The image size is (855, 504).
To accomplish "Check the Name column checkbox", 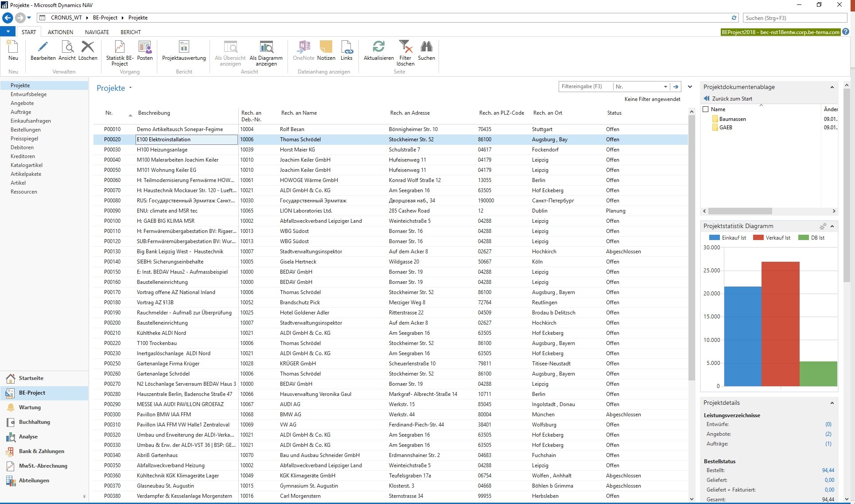I will (x=706, y=109).
